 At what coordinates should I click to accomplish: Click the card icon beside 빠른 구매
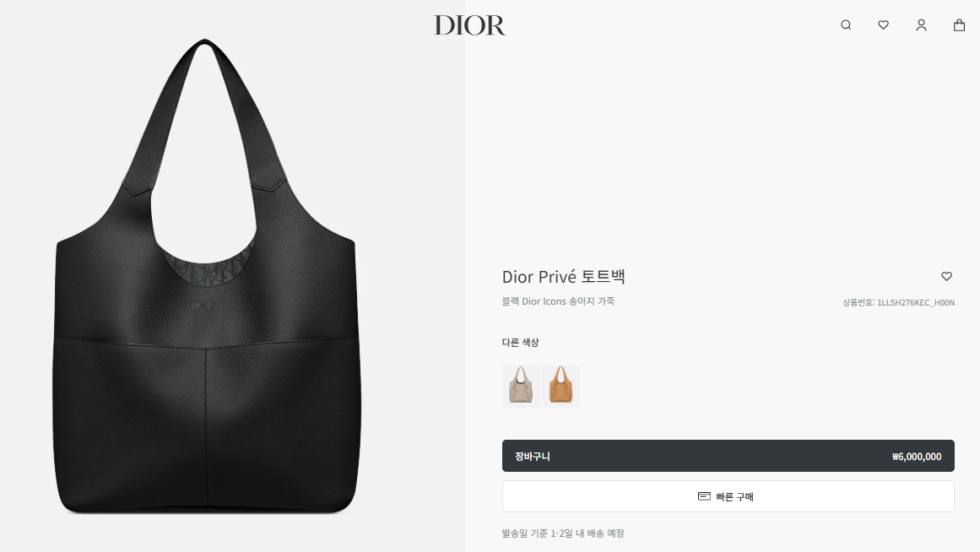[704, 496]
